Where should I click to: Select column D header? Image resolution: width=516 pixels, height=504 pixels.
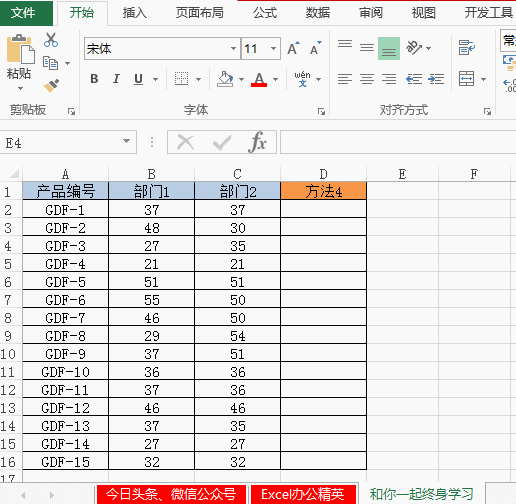323,174
